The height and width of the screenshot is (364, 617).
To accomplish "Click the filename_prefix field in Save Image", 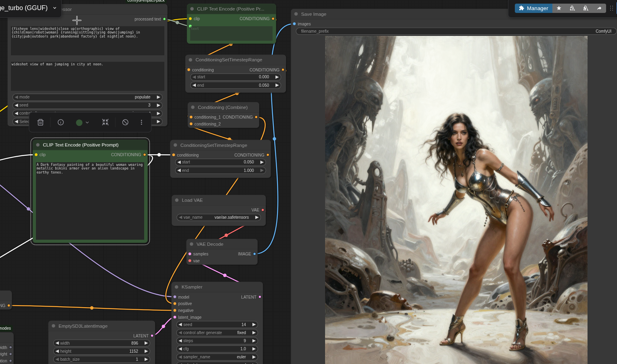I will click(x=455, y=31).
